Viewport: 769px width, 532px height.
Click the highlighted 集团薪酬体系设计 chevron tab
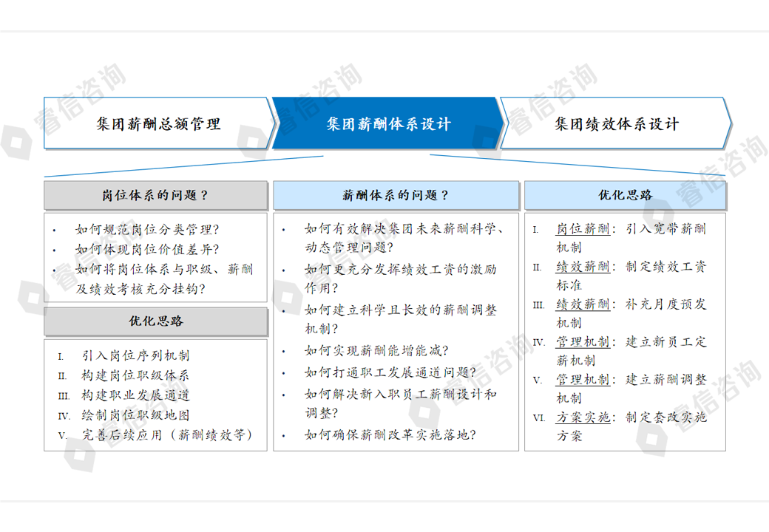[388, 123]
